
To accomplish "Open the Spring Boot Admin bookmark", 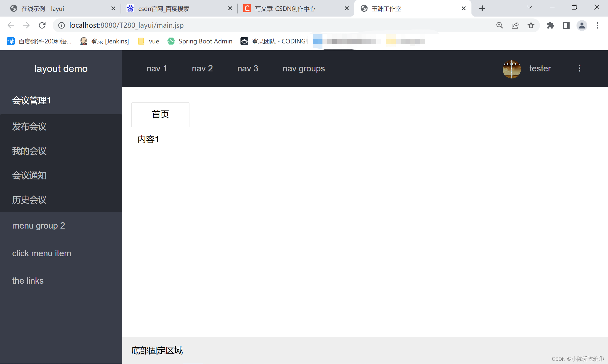I will pos(200,41).
